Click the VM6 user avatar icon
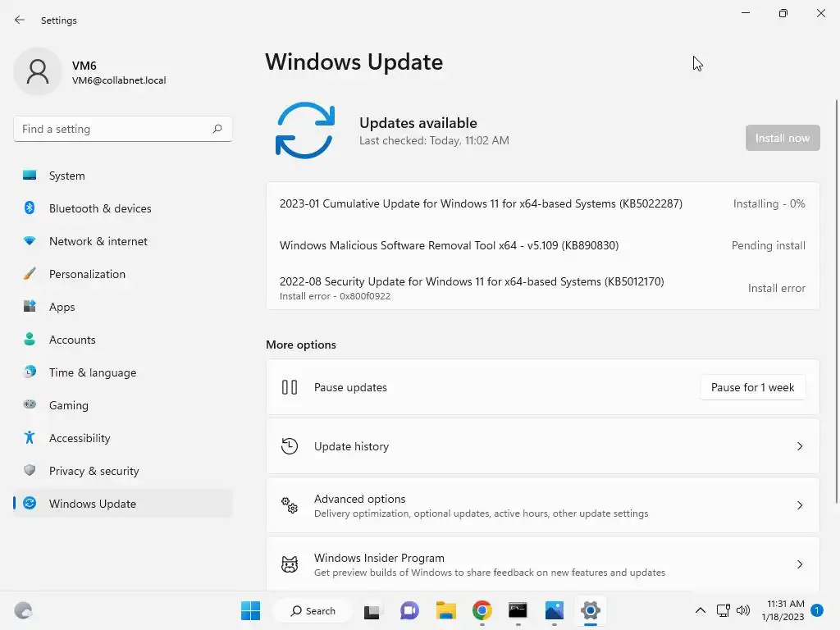 38,71
